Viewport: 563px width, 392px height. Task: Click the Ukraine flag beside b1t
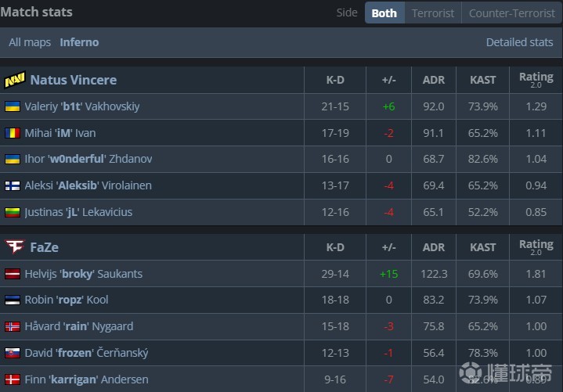pyautogui.click(x=13, y=106)
